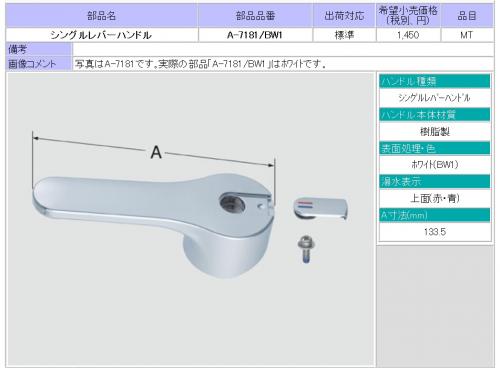Click the price value 1,450
Screen dimensions: 500x368
pyautogui.click(x=408, y=35)
